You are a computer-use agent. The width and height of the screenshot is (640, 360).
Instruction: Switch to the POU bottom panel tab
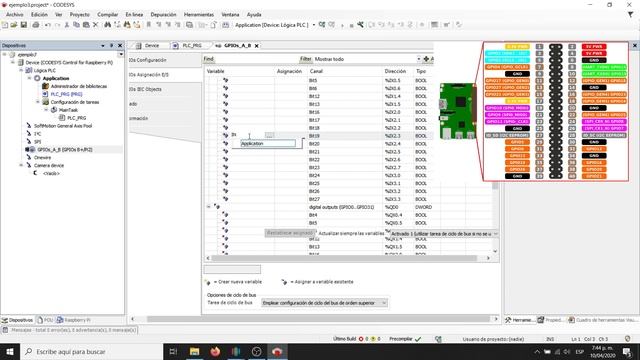(45, 320)
